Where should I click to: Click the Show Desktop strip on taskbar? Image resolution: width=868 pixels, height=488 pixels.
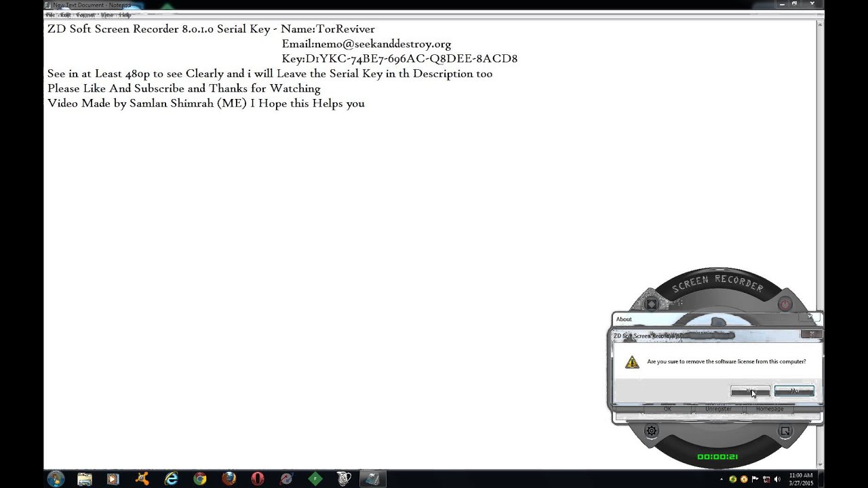point(821,479)
